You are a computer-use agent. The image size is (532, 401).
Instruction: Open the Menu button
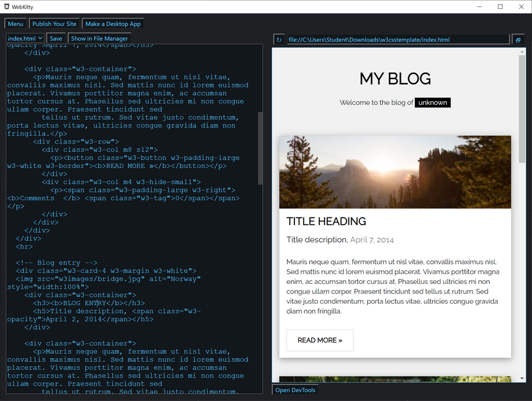15,24
